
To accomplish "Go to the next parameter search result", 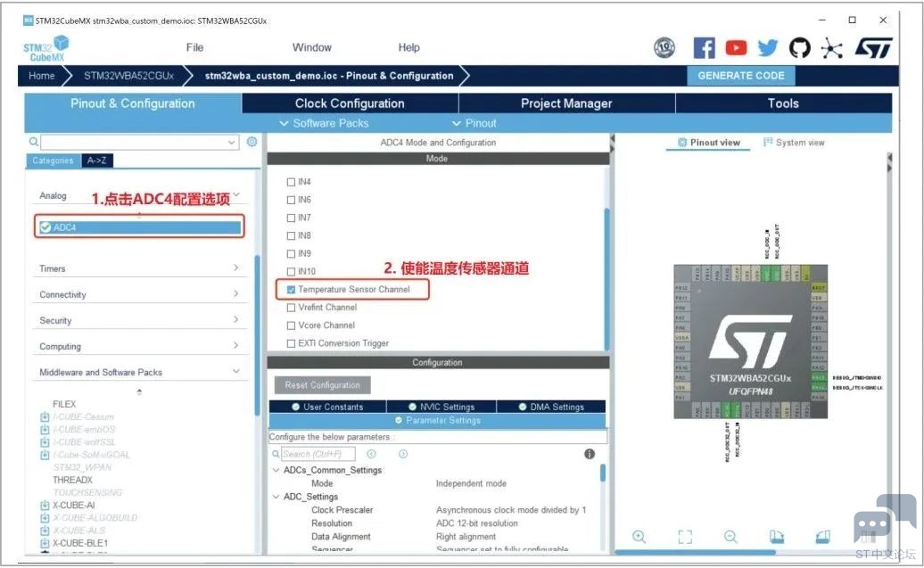I will click(x=403, y=454).
